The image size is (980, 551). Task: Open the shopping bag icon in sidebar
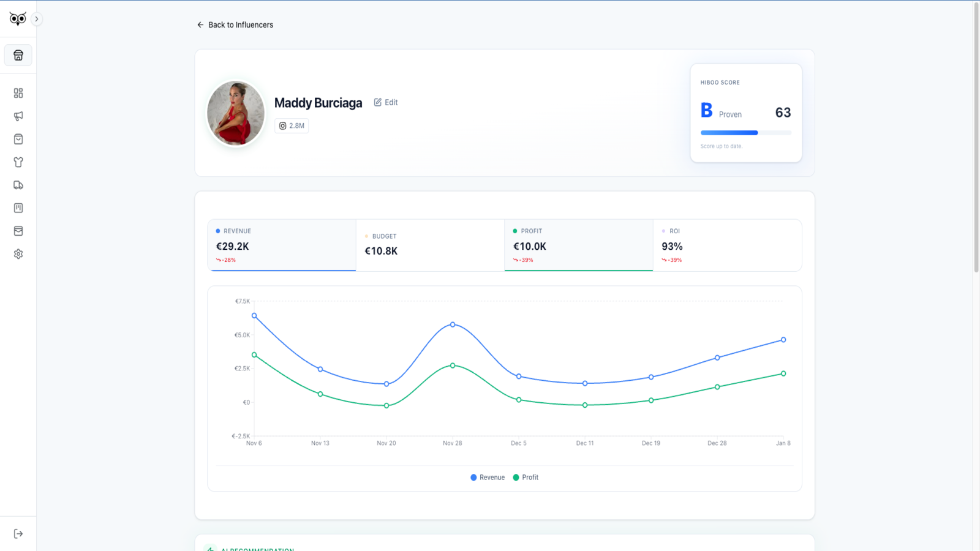(18, 138)
